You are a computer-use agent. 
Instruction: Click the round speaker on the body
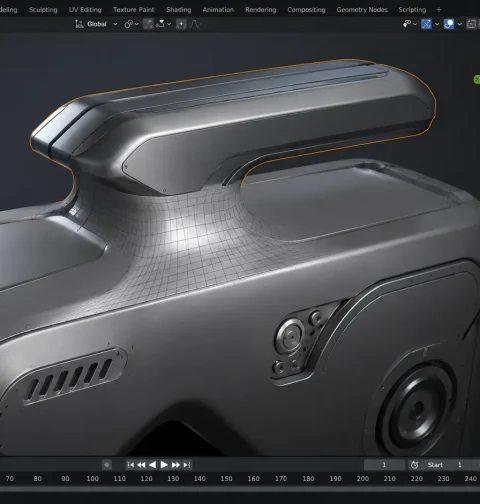point(416,408)
